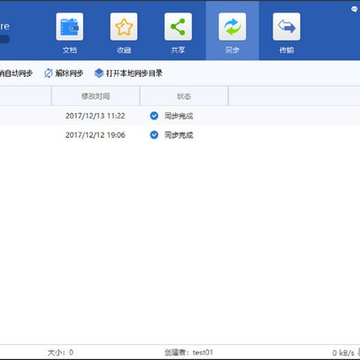Click 同步完成 status in the 11:22 row
This screenshot has height=360, width=360.
coord(179,116)
